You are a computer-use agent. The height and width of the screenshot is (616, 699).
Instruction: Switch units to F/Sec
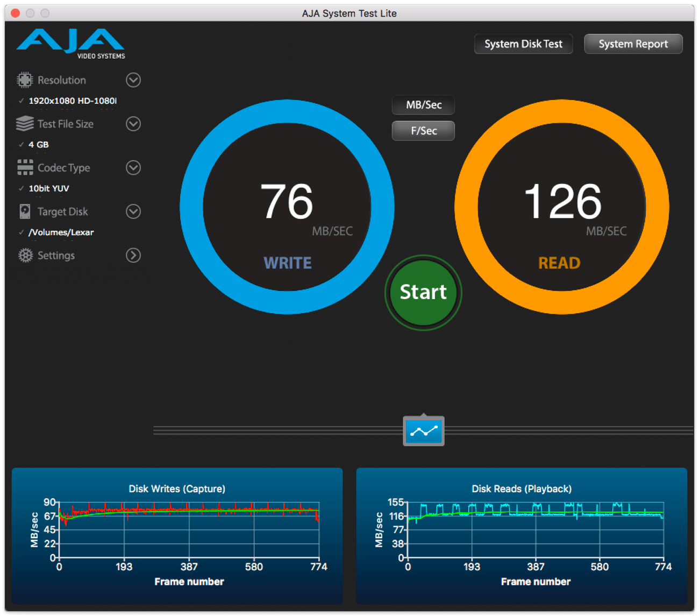[424, 131]
